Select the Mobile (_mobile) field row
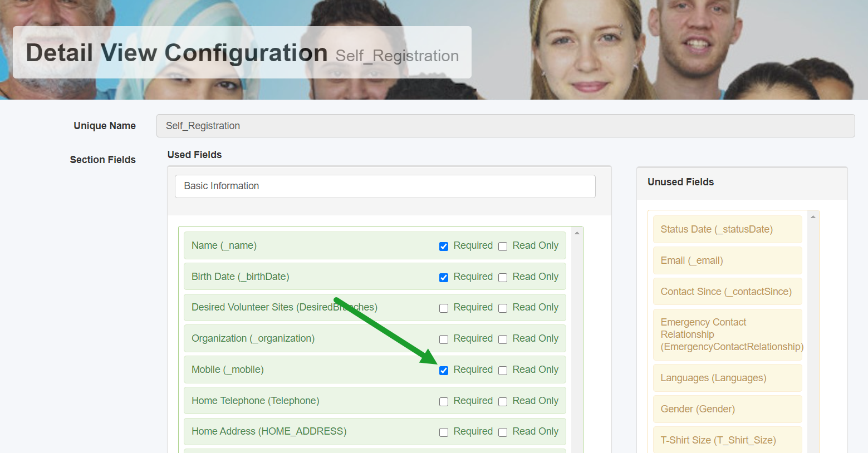The image size is (868, 453). 375,370
